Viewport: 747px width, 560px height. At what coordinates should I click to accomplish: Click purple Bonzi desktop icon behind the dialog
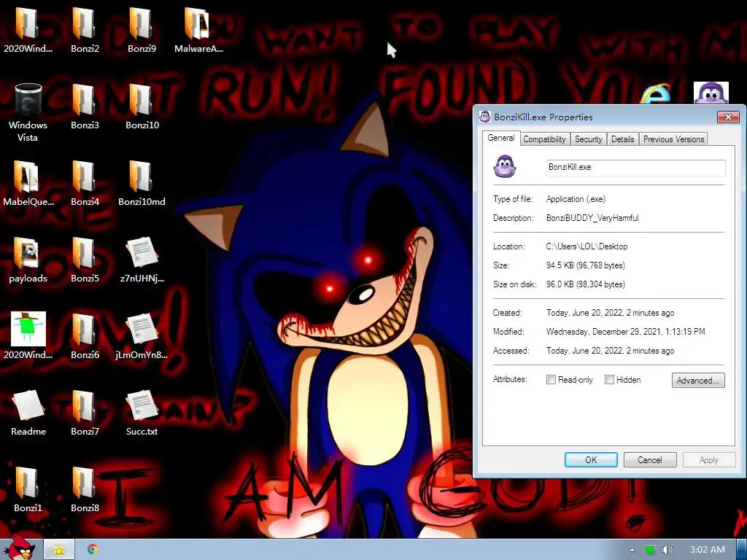click(711, 93)
